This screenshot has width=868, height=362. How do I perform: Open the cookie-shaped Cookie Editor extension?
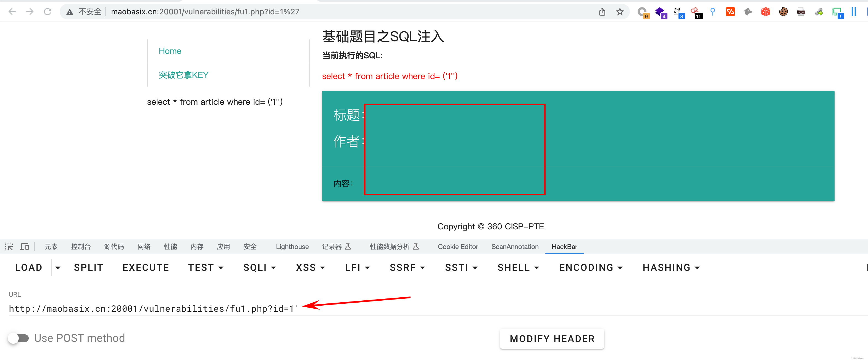tap(783, 11)
